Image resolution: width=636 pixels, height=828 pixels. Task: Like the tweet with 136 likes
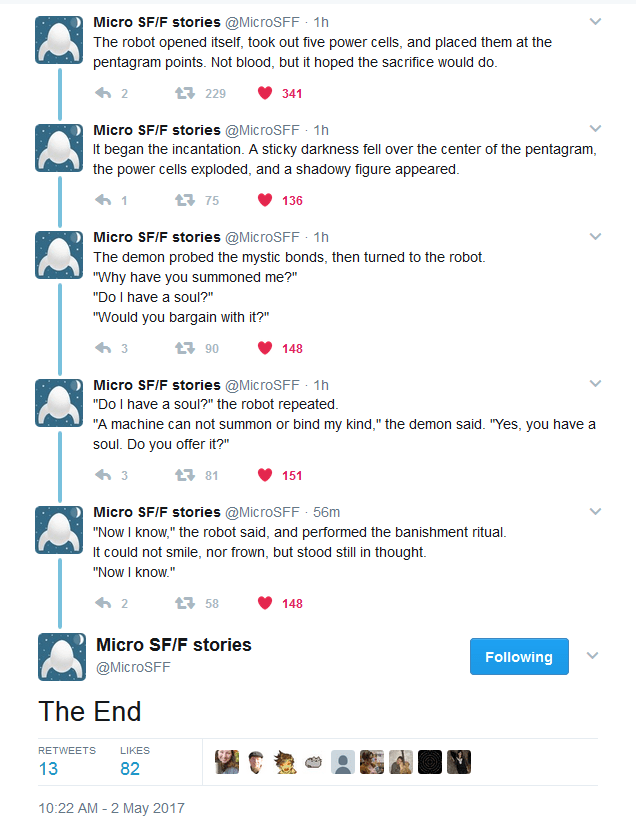265,200
